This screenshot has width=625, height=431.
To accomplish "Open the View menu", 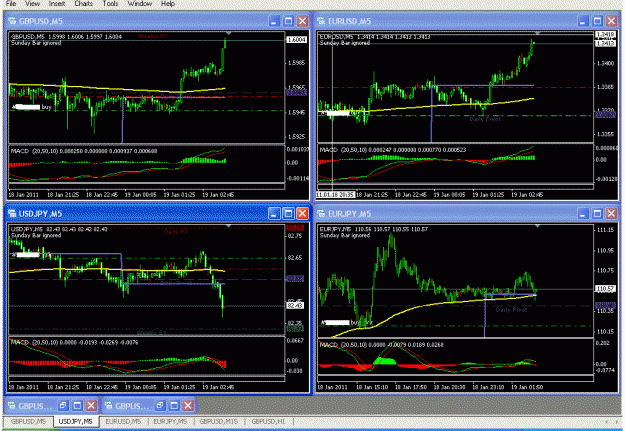I will (32, 4).
